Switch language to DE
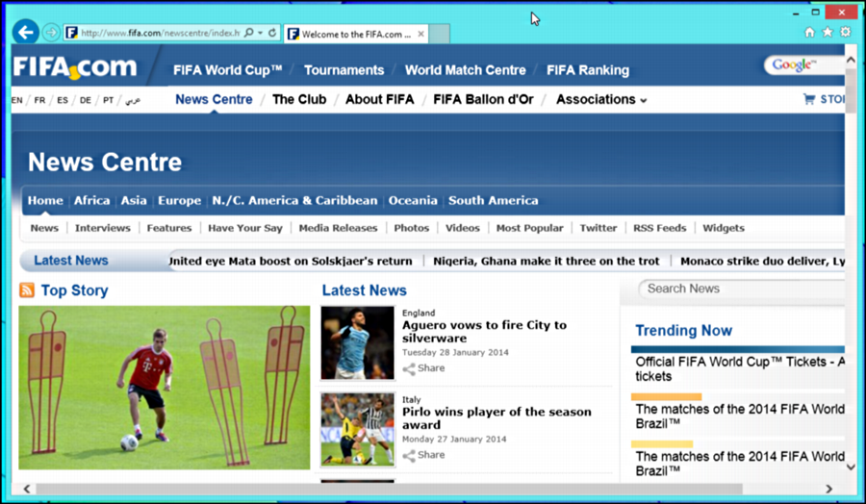 tap(85, 100)
